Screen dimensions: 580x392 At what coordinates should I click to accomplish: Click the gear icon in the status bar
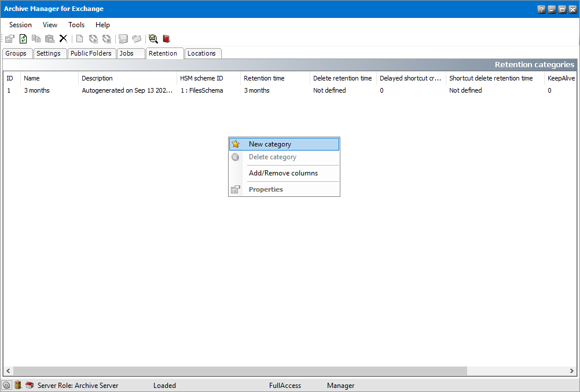point(7,385)
